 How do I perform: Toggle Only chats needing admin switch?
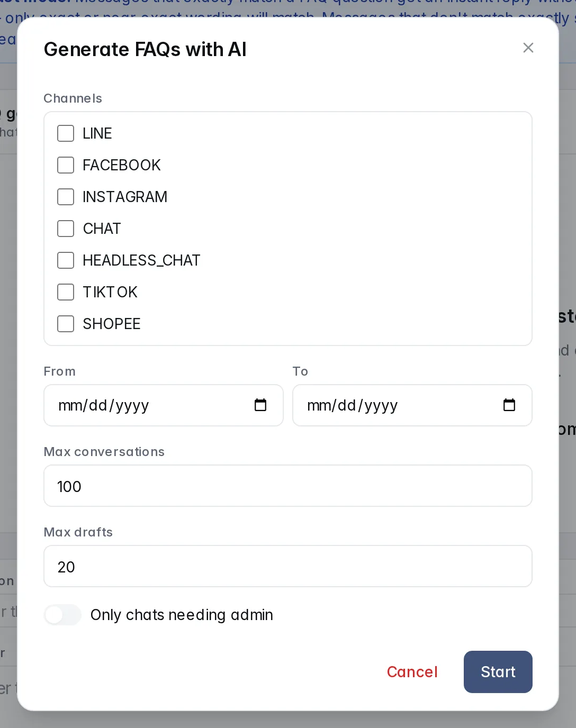[x=62, y=615]
